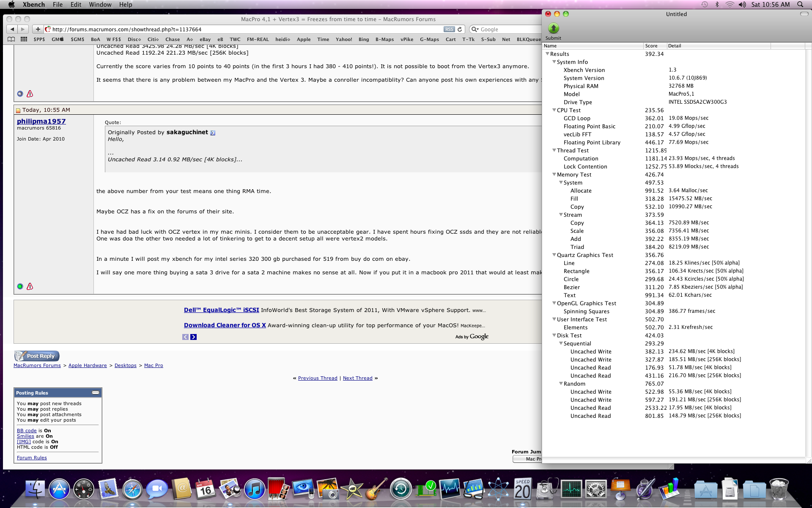The image size is (812, 508).
Task: Click the Safari back arrow button
Action: 12,29
